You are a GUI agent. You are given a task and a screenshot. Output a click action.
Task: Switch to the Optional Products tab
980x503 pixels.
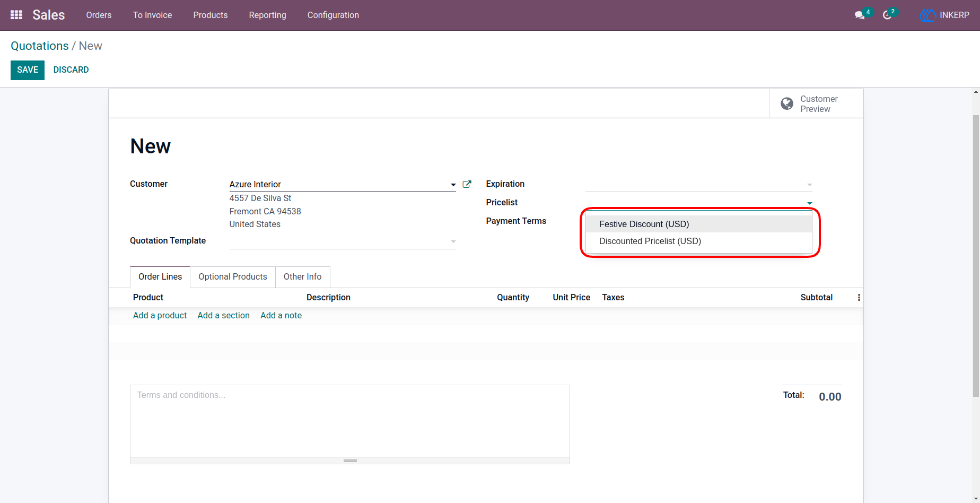coord(233,277)
